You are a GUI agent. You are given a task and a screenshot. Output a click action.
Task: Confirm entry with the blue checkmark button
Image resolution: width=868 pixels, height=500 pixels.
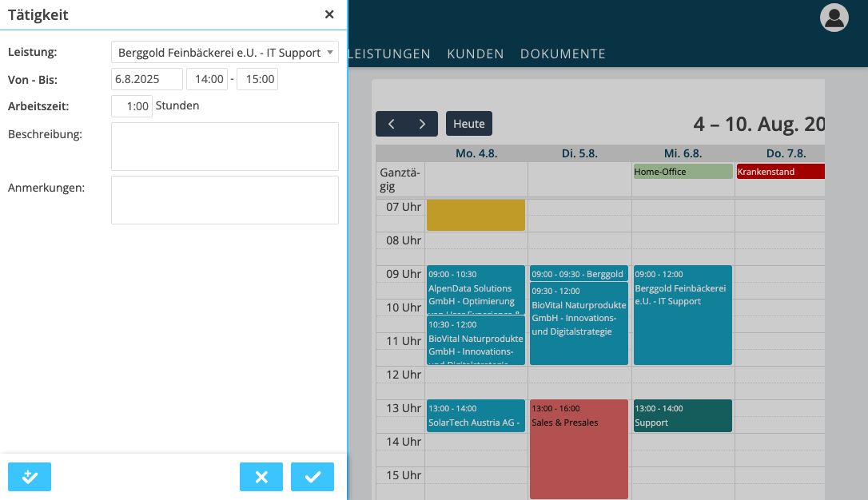pos(313,477)
